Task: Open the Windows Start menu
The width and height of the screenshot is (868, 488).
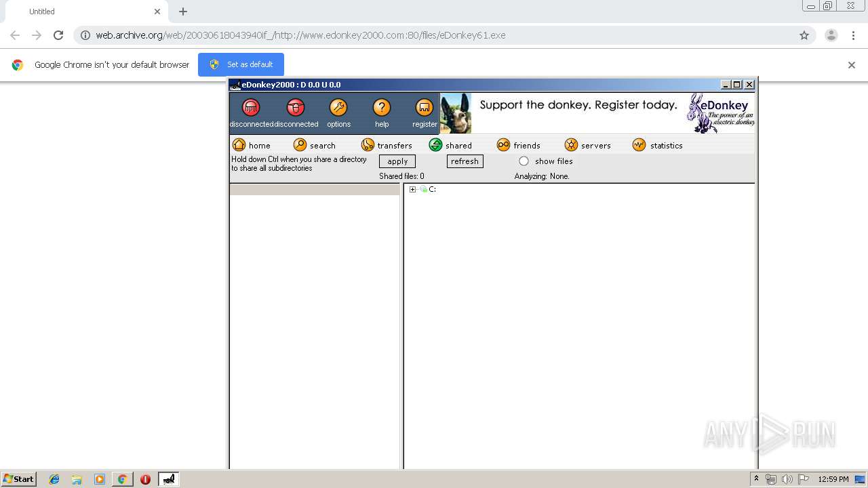Action: click(18, 479)
